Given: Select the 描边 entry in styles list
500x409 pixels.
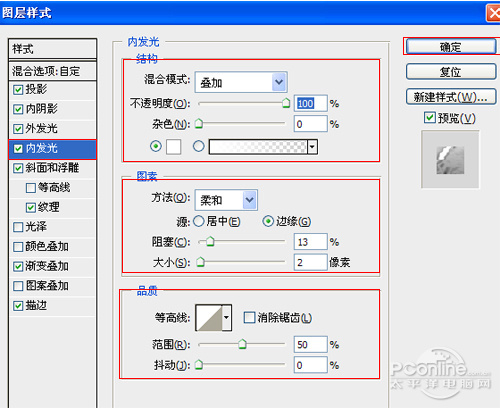Looking at the screenshot, I should coord(36,306).
